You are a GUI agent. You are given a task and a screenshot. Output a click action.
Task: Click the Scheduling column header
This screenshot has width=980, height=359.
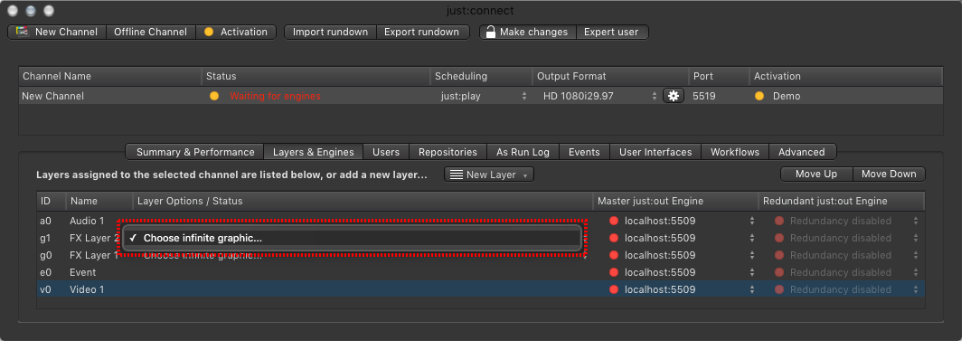481,76
